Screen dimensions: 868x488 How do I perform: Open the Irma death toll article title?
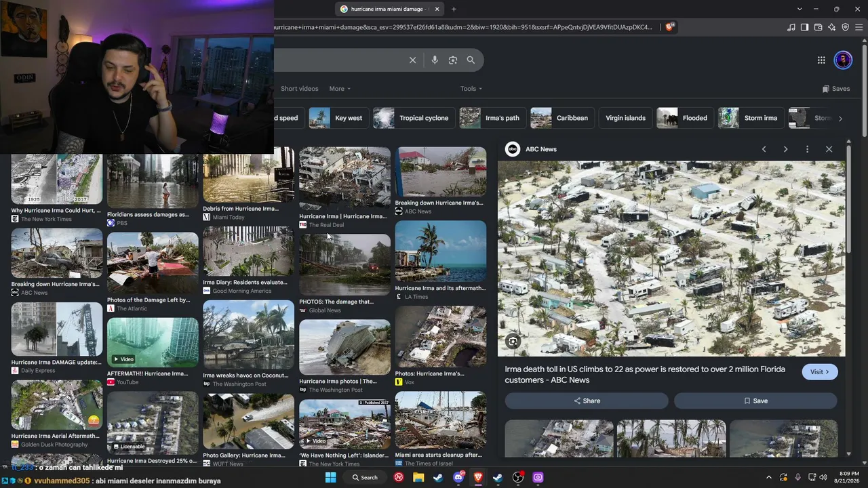[645, 375]
